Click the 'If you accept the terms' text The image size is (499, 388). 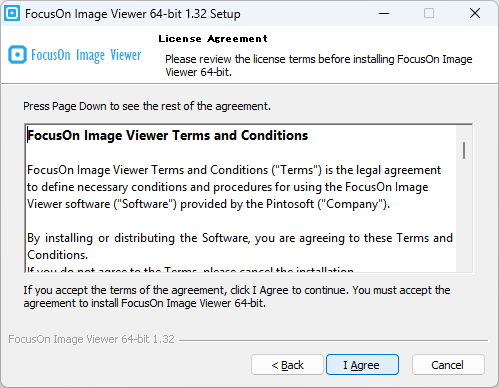237,297
